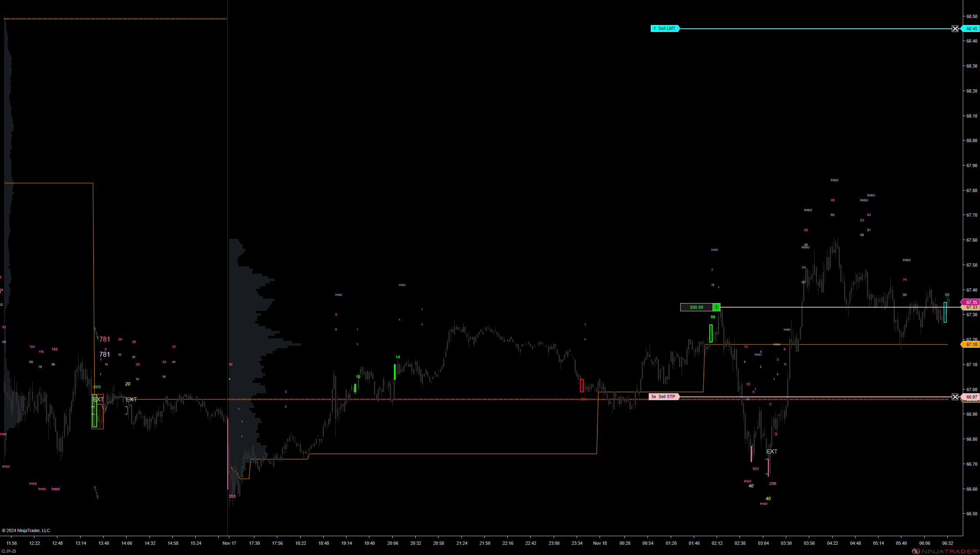Click the CL 01-25 instrument label

[9, 551]
